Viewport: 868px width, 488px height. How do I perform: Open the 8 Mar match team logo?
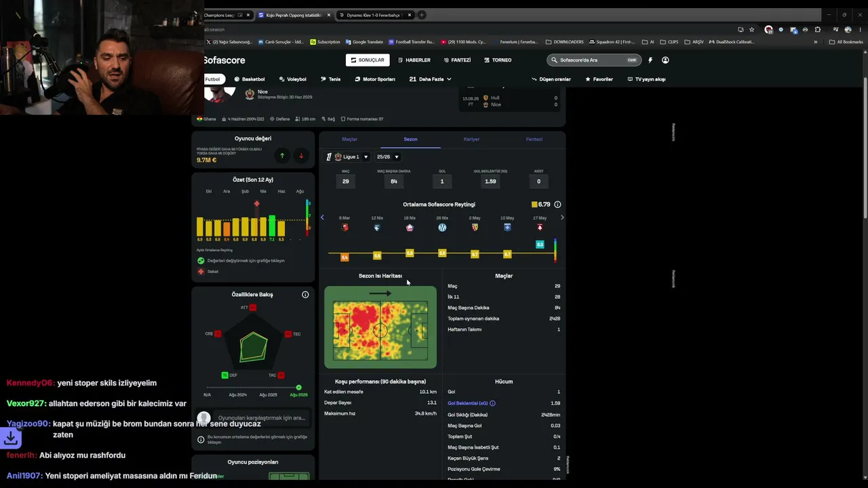click(x=344, y=228)
